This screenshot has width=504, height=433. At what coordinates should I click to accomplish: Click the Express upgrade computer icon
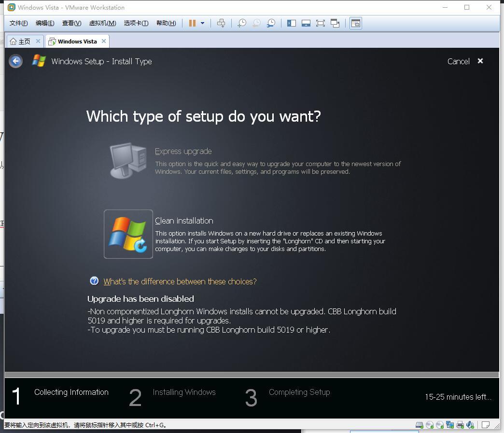pos(128,160)
